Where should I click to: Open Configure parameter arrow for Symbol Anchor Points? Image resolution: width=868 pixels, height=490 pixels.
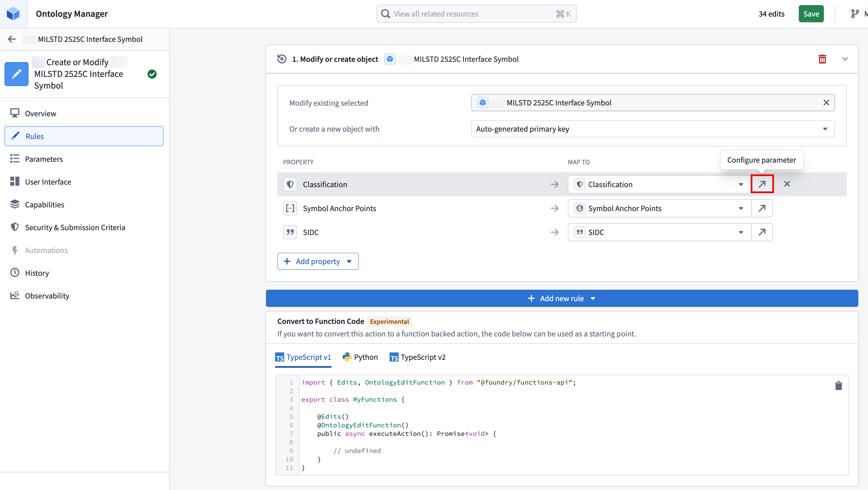pyautogui.click(x=762, y=208)
